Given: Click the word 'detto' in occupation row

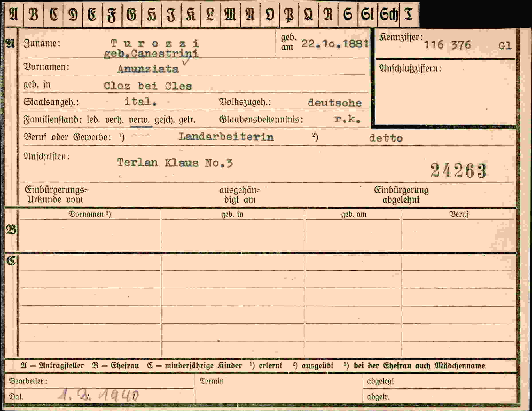Looking at the screenshot, I should coord(386,138).
